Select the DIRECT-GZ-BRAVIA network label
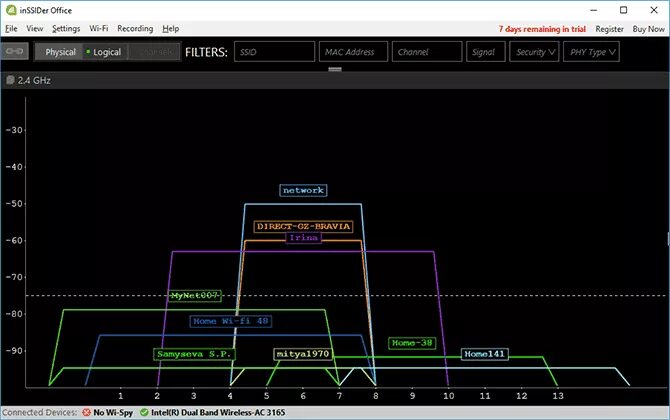The image size is (670, 420). click(x=303, y=226)
